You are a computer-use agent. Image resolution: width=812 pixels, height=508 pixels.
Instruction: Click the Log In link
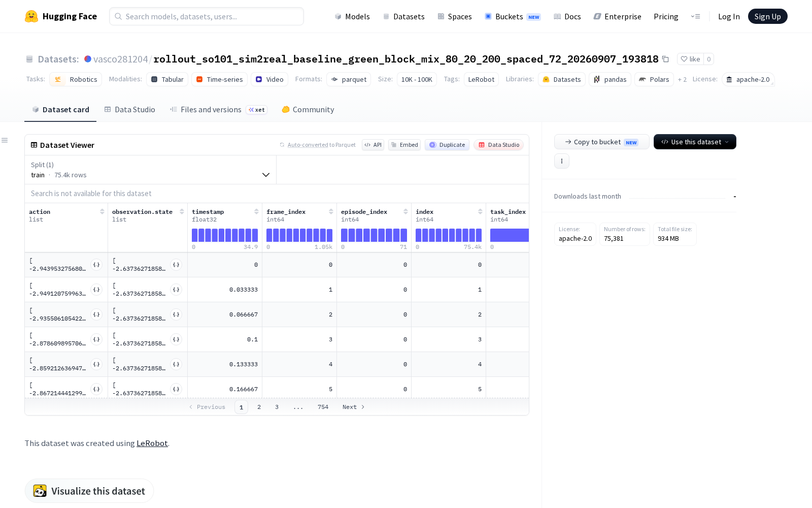coord(729,16)
